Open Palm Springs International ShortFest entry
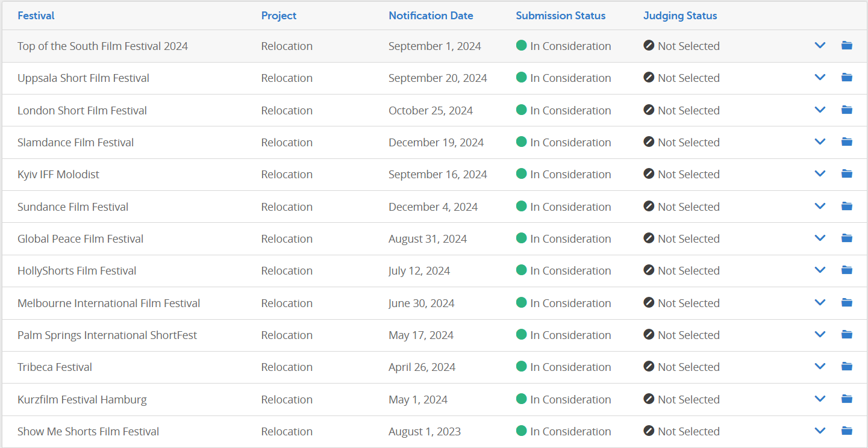Image resolution: width=868 pixels, height=448 pixels. point(107,335)
